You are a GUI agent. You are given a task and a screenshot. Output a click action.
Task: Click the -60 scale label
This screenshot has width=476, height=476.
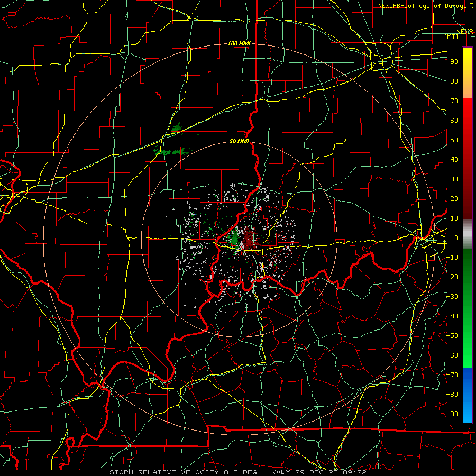tap(452, 355)
